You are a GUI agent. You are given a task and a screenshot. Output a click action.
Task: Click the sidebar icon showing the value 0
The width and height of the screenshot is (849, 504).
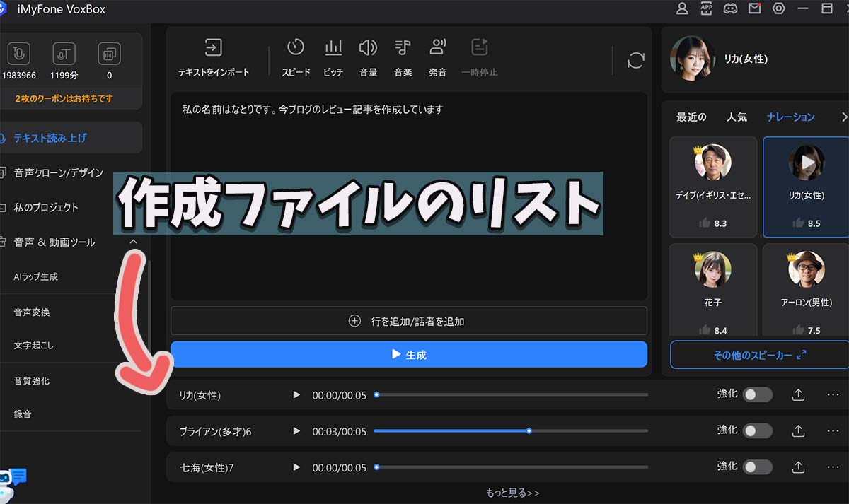109,54
